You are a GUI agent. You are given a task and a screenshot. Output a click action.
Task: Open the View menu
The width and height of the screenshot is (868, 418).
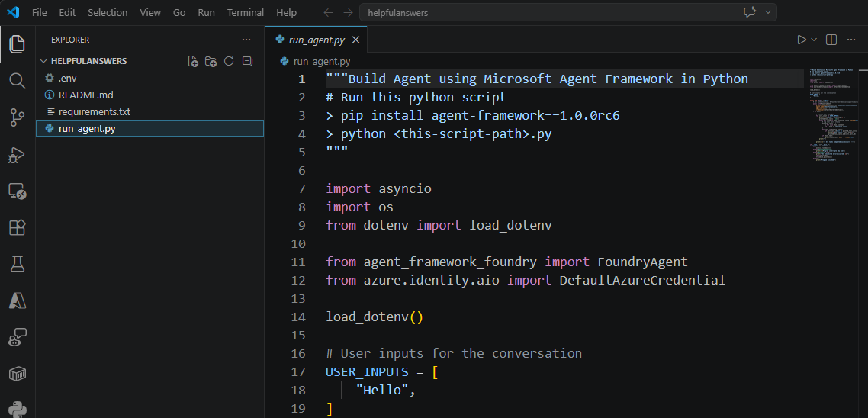[x=150, y=13]
